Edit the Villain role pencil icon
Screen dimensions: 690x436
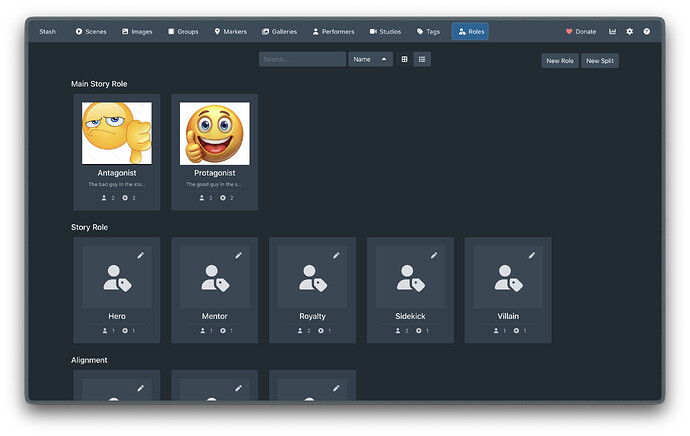(x=532, y=256)
